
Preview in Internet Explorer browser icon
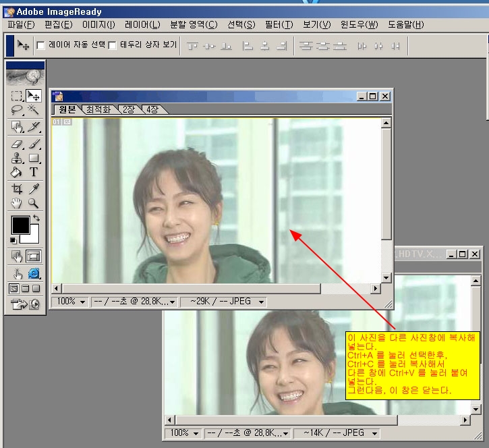(x=34, y=274)
